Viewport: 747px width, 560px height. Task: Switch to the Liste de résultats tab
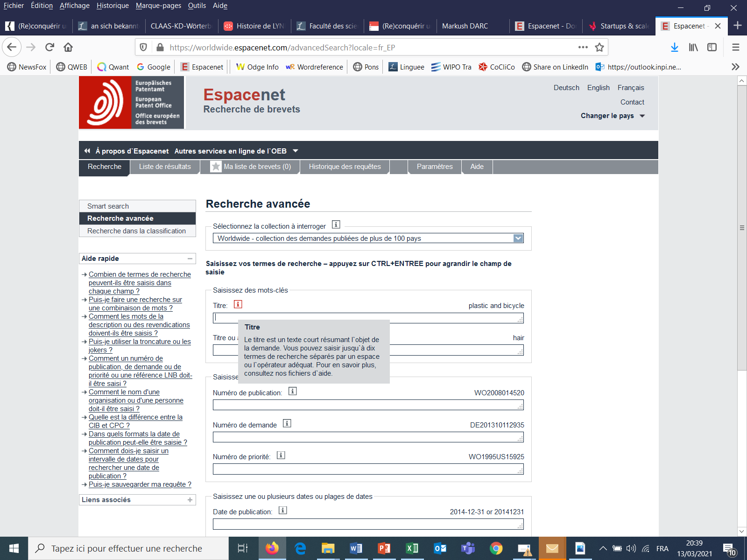(165, 167)
